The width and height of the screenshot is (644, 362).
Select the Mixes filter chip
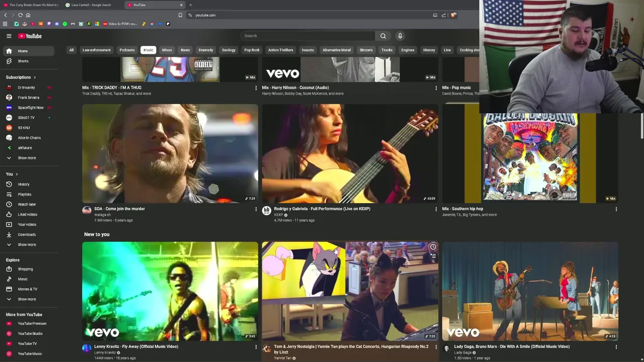coord(167,50)
